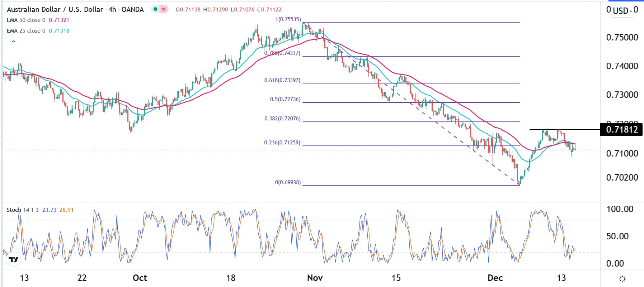Click the OANDA source label
The height and width of the screenshot is (287, 644).
pyautogui.click(x=133, y=9)
